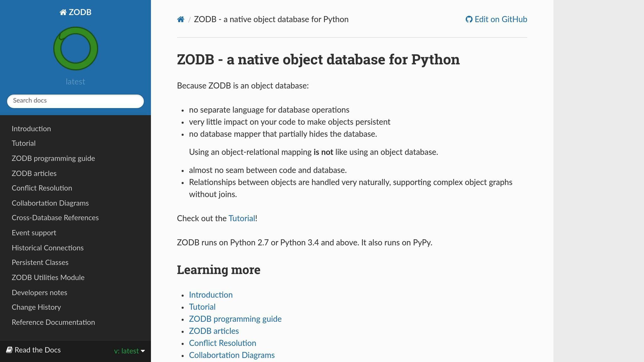Open Tutorial in the sidebar navigation
Screen dimensions: 644x362
click(23, 143)
